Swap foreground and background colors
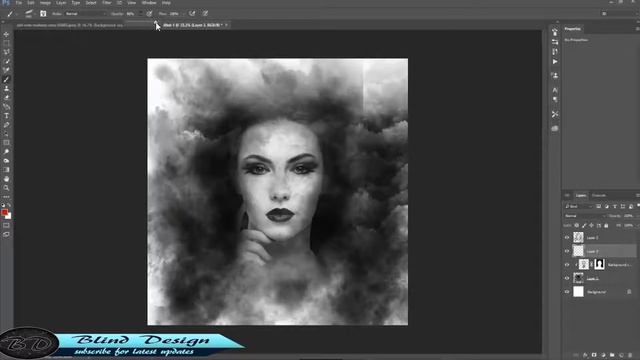640x360 pixels. click(x=9, y=205)
